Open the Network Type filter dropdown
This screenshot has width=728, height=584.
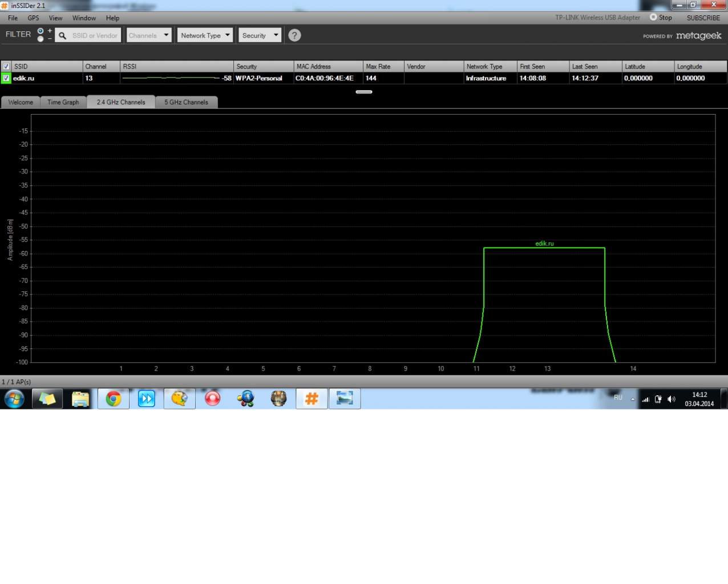(205, 35)
